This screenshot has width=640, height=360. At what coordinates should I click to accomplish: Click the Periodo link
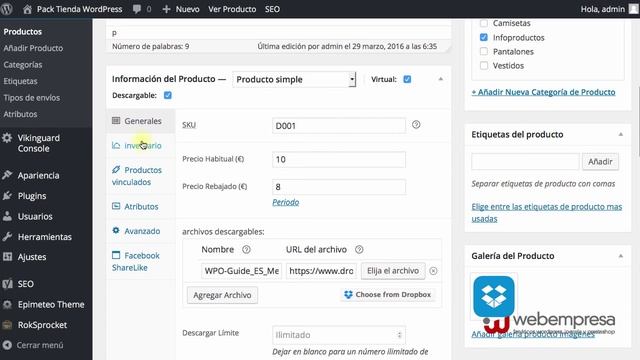[286, 202]
